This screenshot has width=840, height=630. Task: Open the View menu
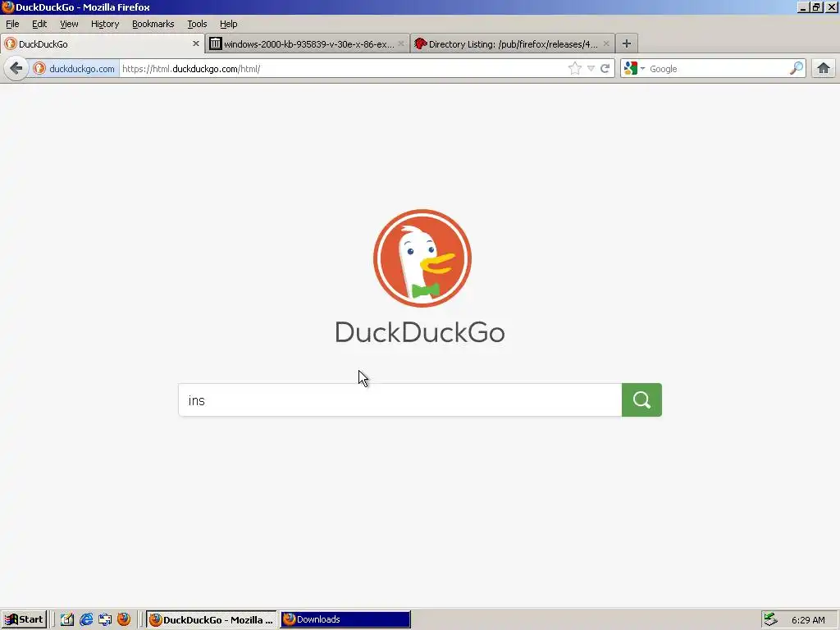pyautogui.click(x=69, y=24)
